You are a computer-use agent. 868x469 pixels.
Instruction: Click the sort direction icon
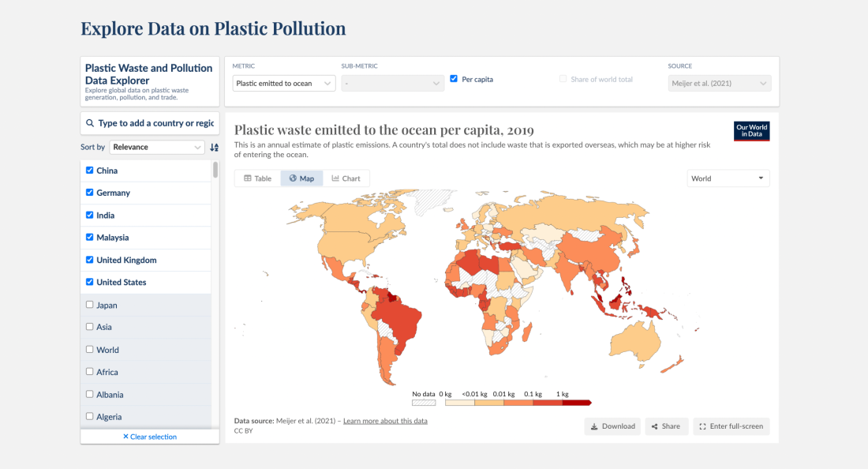(x=214, y=148)
